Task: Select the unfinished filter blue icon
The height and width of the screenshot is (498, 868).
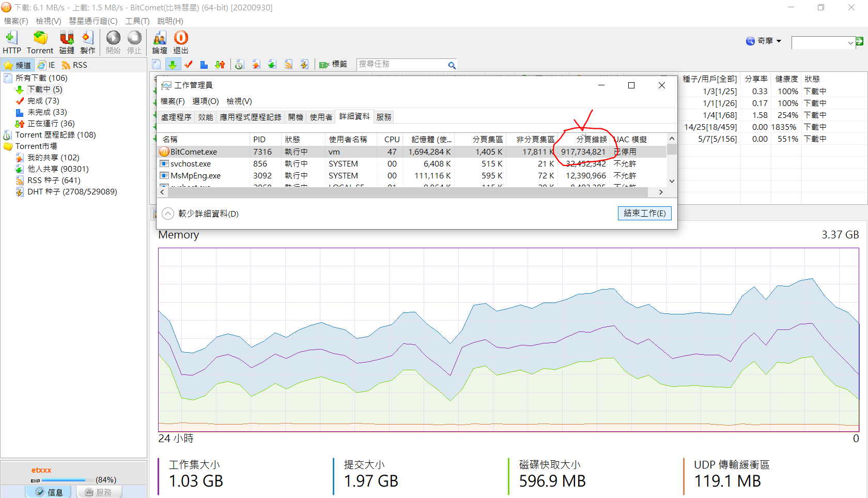Action: (204, 65)
